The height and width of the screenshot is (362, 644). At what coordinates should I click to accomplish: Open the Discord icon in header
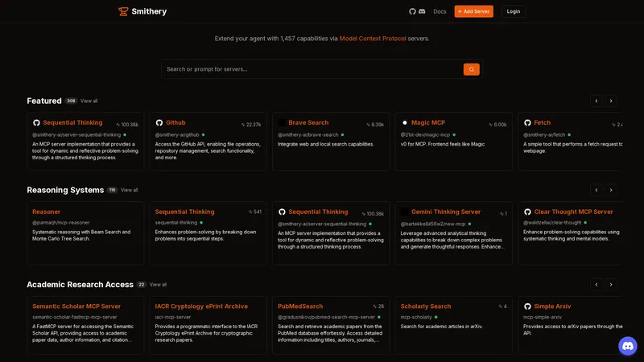point(422,11)
